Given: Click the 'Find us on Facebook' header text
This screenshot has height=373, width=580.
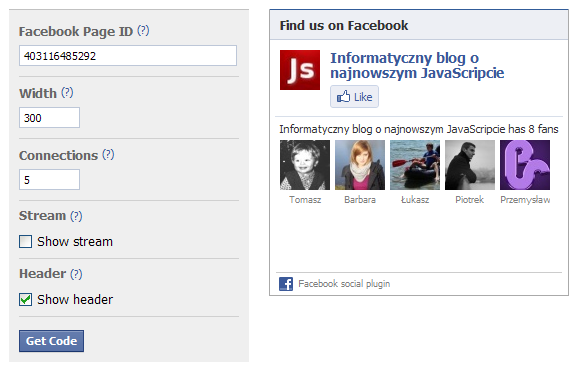Looking at the screenshot, I should (x=344, y=26).
